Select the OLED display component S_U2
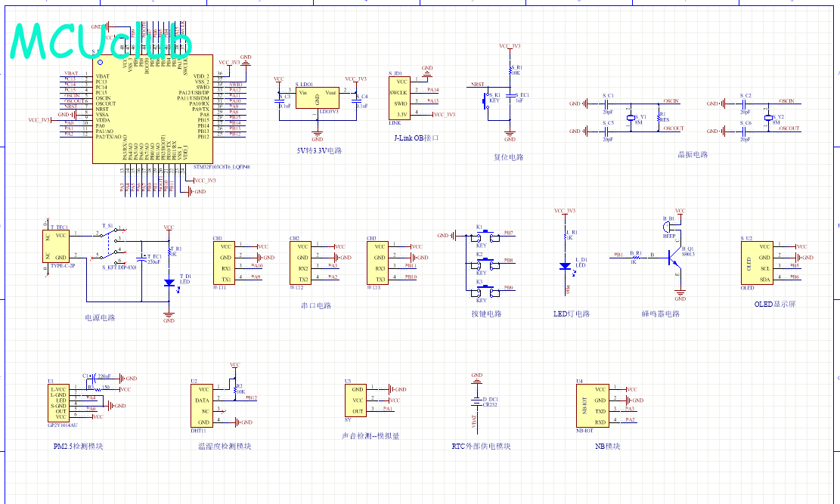Image resolution: width=840 pixels, height=504 pixels. (749, 263)
